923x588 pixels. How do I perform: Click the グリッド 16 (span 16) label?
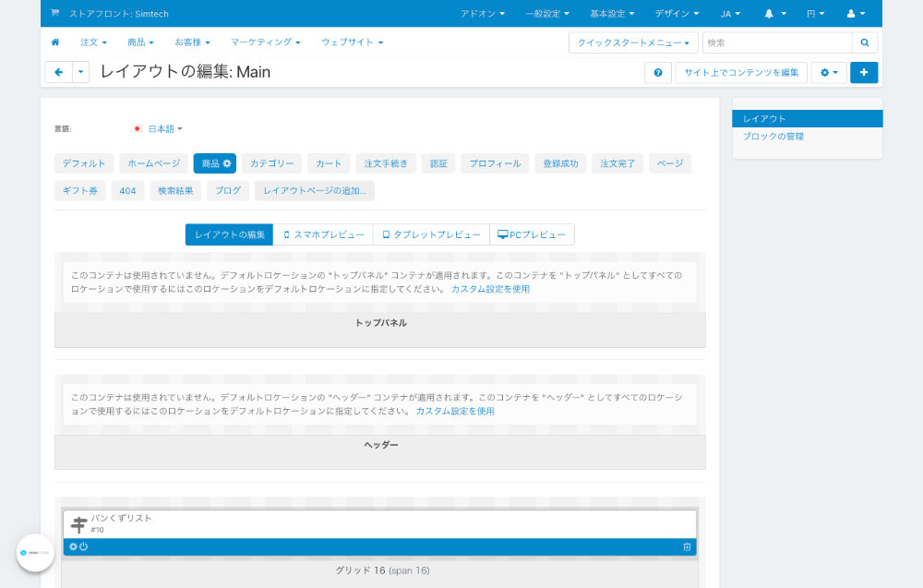click(x=383, y=570)
